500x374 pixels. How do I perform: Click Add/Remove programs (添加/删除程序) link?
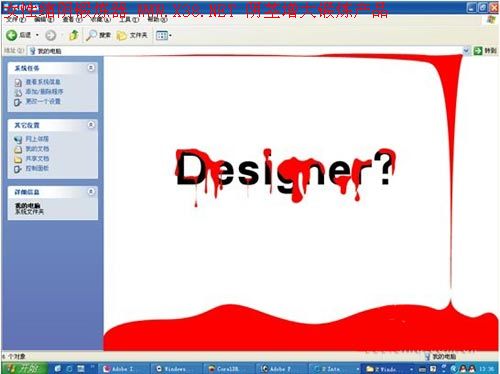click(x=44, y=91)
